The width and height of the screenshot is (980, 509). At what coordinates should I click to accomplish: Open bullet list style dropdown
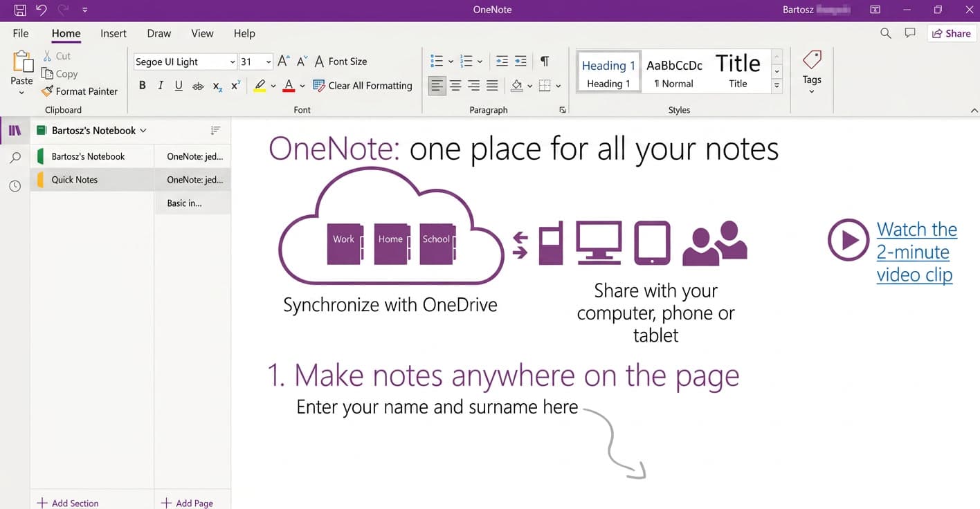(451, 62)
